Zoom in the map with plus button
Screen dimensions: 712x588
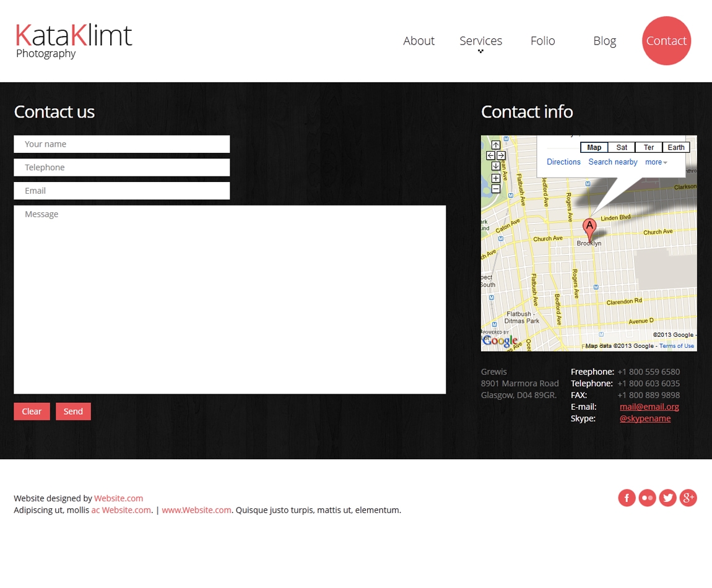[496, 178]
